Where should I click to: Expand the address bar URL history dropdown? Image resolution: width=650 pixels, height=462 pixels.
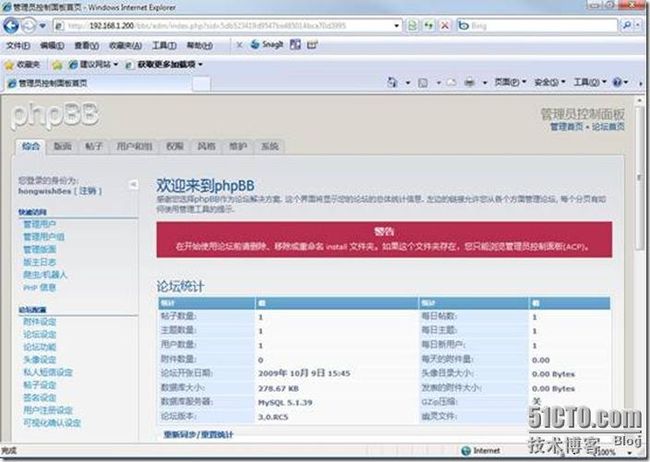[396, 26]
